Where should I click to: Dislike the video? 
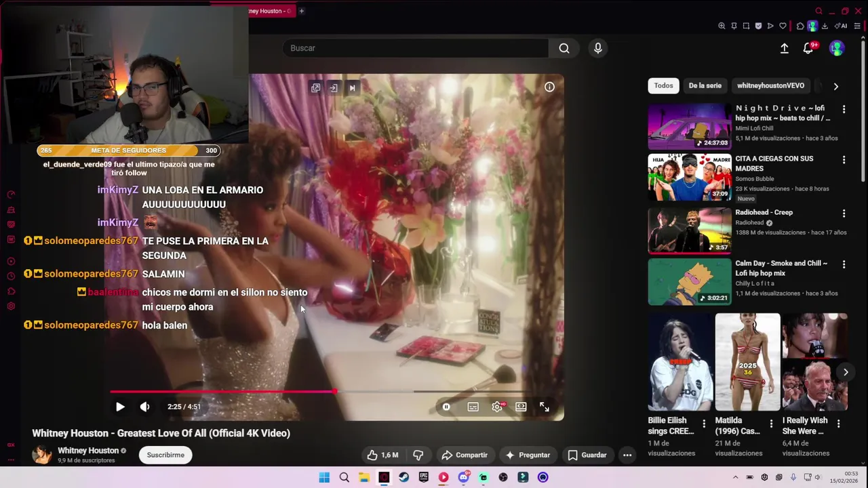(x=418, y=455)
